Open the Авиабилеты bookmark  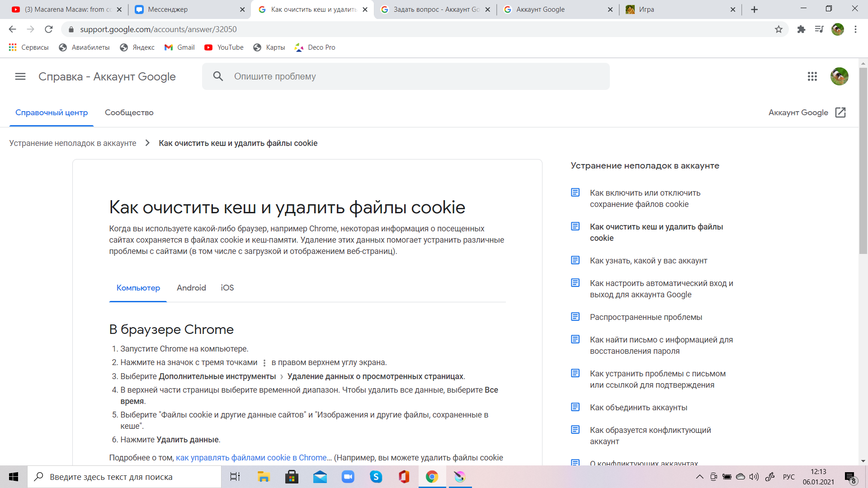pos(85,47)
